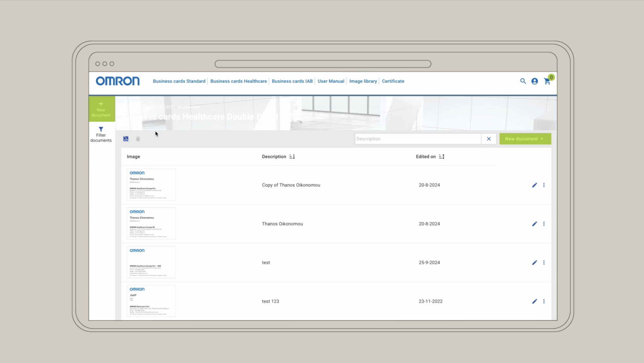Click date 23-11-2022 cell
The width and height of the screenshot is (644, 363).
[430, 301]
